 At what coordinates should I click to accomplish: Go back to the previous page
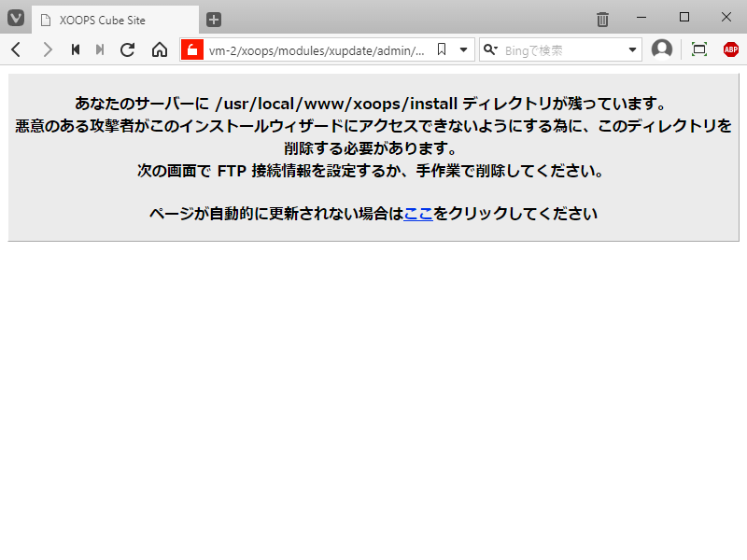[16, 49]
